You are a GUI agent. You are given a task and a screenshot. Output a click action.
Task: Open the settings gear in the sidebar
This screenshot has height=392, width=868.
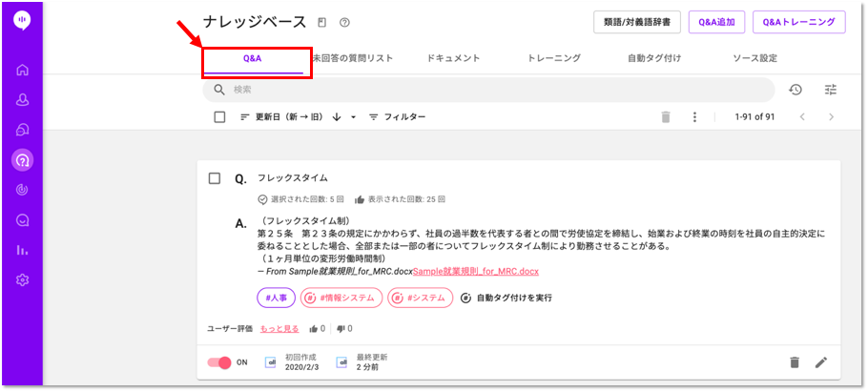coord(22,280)
